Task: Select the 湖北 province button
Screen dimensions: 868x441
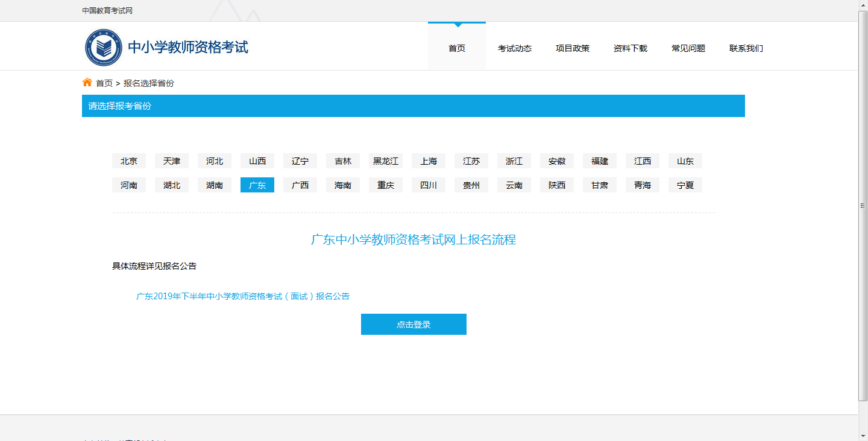Action: coord(172,185)
